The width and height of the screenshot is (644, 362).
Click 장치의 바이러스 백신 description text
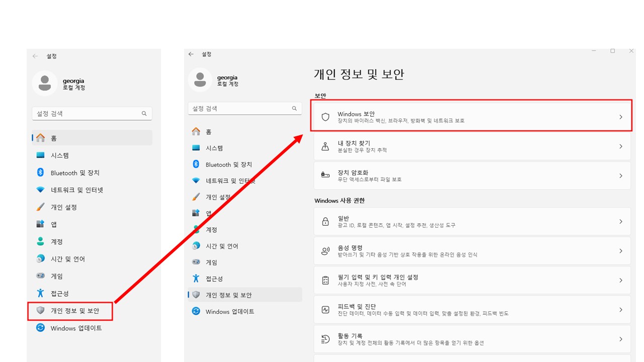tap(401, 121)
